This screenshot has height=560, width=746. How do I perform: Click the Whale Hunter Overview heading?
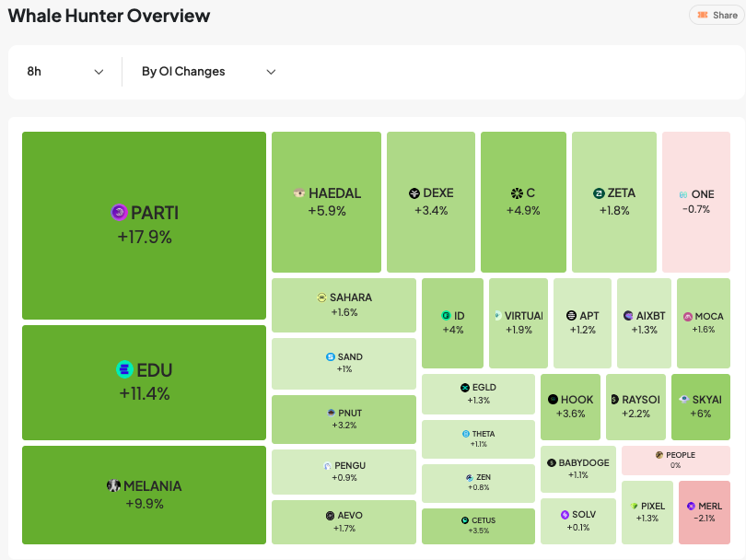pyautogui.click(x=109, y=16)
